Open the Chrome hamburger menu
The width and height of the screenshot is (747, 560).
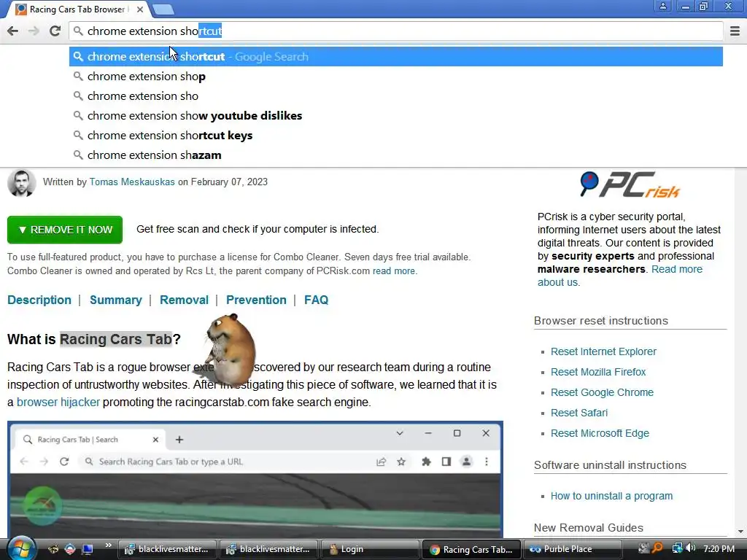pos(735,31)
